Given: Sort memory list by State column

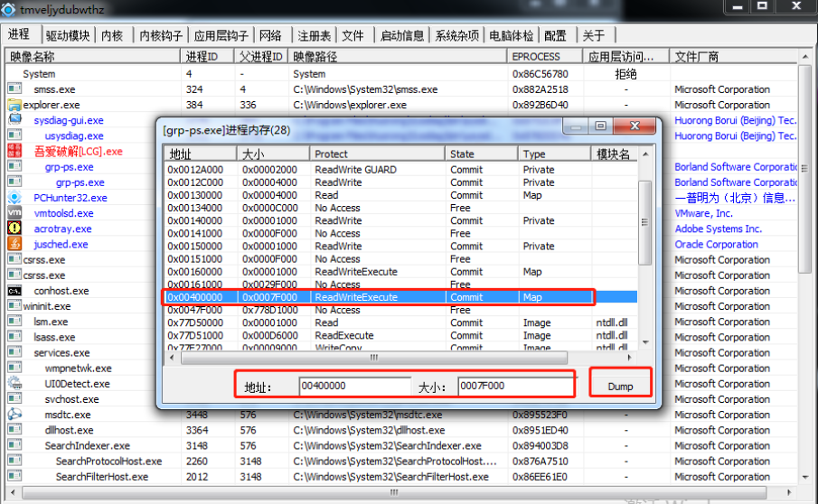Looking at the screenshot, I should 482,154.
